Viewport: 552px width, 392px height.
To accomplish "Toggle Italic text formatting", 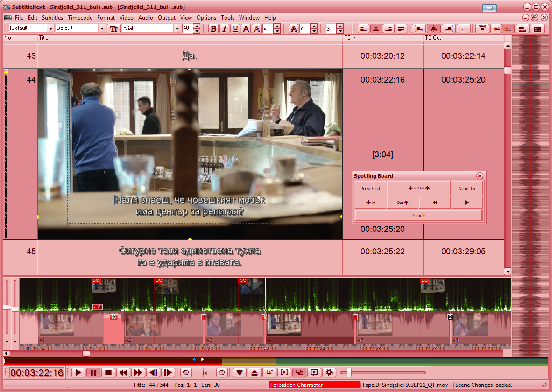I will pos(224,28).
